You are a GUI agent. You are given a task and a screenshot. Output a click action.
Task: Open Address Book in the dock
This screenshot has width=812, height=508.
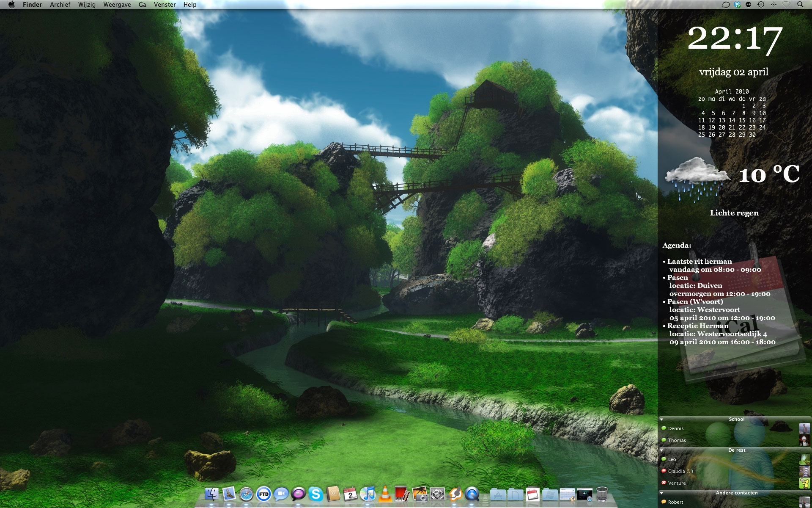[333, 494]
